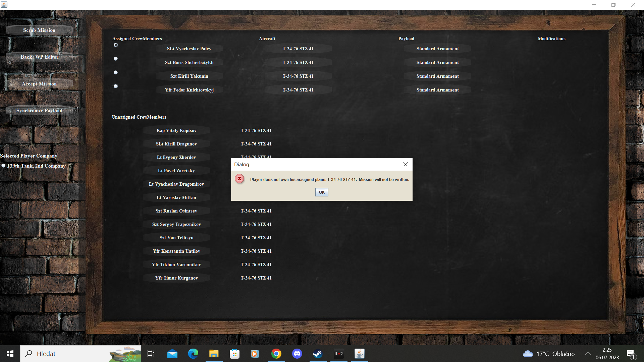Screen dimensions: 644x362
Task: Change aircraft for Yfr Fedor Knichtovskyj
Action: [x=298, y=90]
